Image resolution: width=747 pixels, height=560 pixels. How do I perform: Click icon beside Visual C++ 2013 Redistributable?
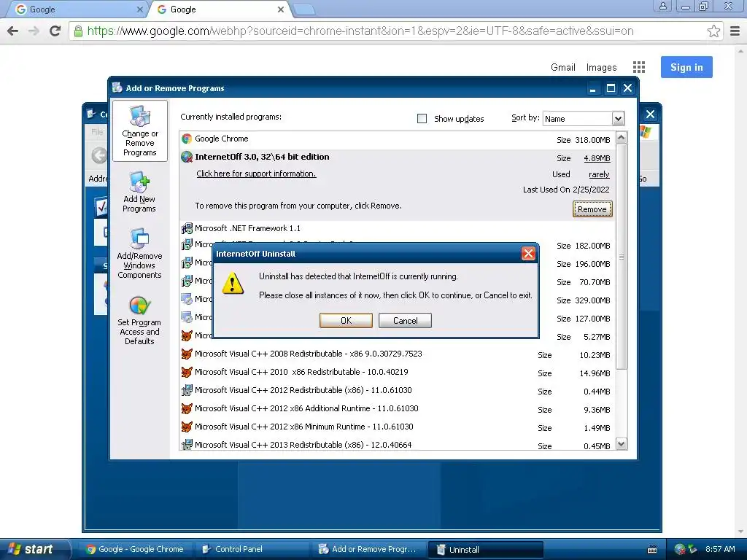tap(187, 445)
